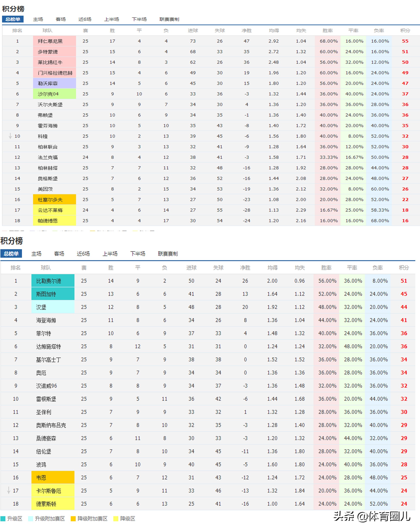The image size is (420, 531).
Task: Select team 韦恩
Action: 41,477
